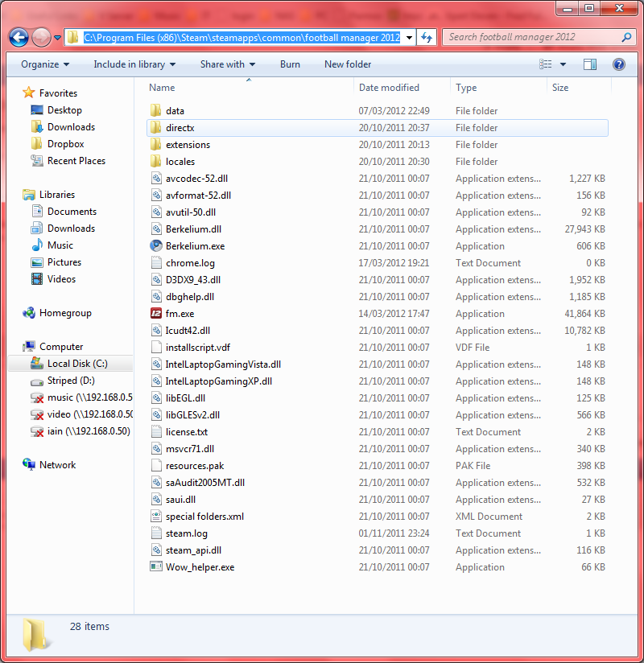Expand the address bar history dropdown
644x663 pixels.
[410, 38]
